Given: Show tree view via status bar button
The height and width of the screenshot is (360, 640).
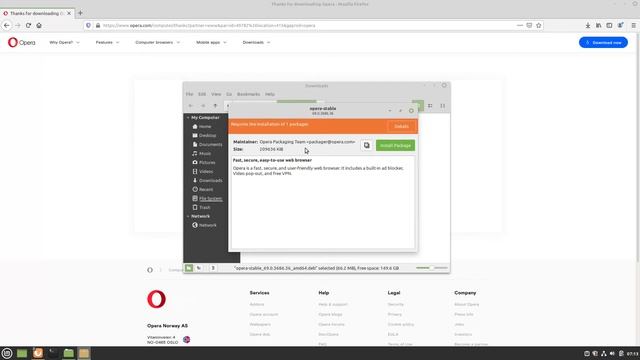Looking at the screenshot, I should coord(199,268).
